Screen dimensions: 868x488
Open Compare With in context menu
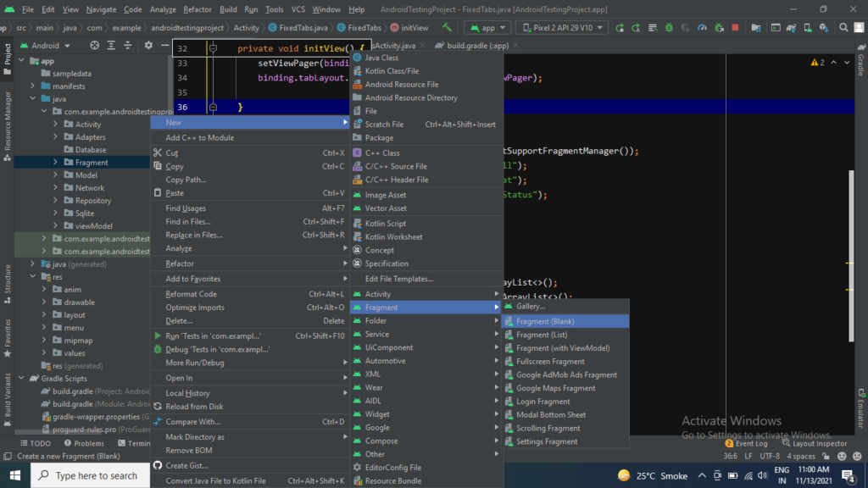(x=250, y=422)
